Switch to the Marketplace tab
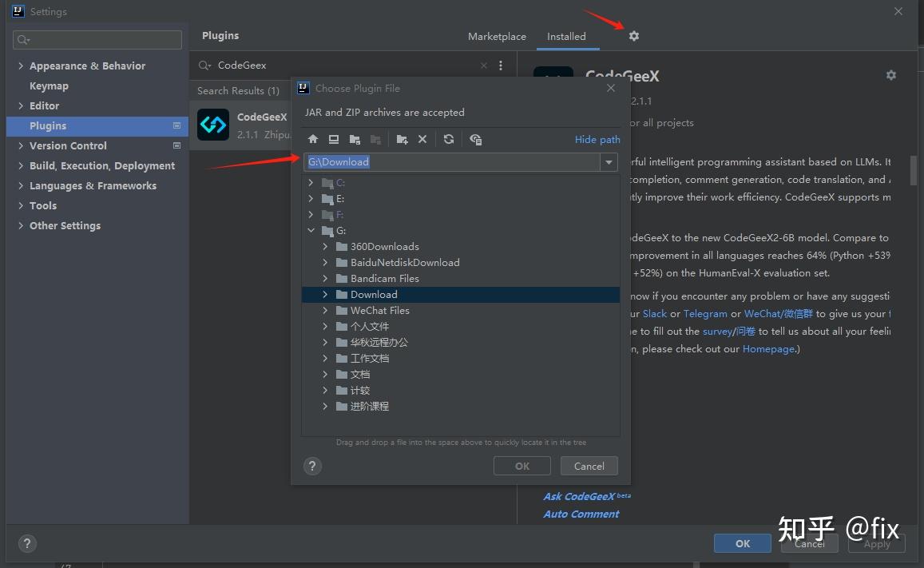The image size is (924, 568). 497,37
